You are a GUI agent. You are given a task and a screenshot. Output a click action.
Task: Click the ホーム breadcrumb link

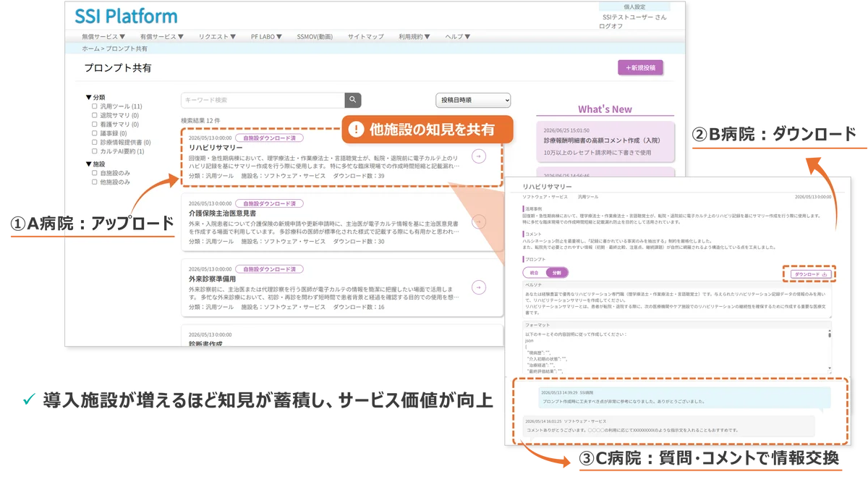pos(90,48)
